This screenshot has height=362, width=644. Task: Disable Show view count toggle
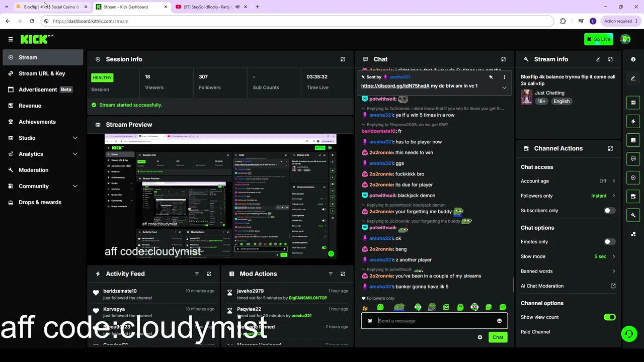coord(609,317)
